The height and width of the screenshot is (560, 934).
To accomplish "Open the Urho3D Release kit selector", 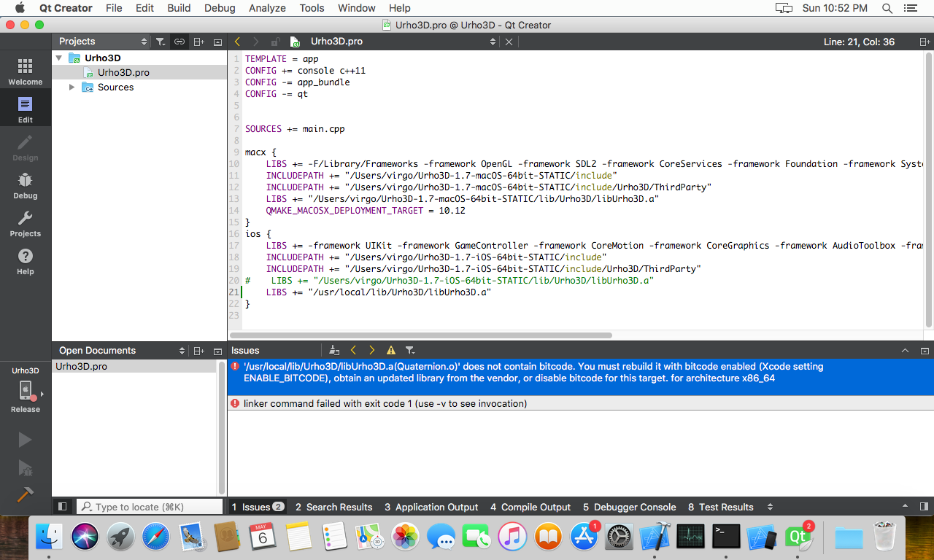I will tap(26, 390).
